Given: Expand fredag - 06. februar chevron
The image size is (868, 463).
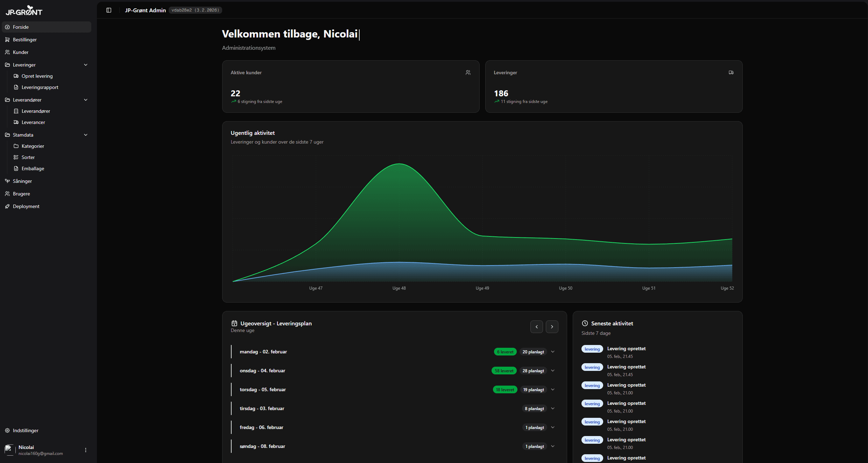Looking at the screenshot, I should click(x=553, y=427).
